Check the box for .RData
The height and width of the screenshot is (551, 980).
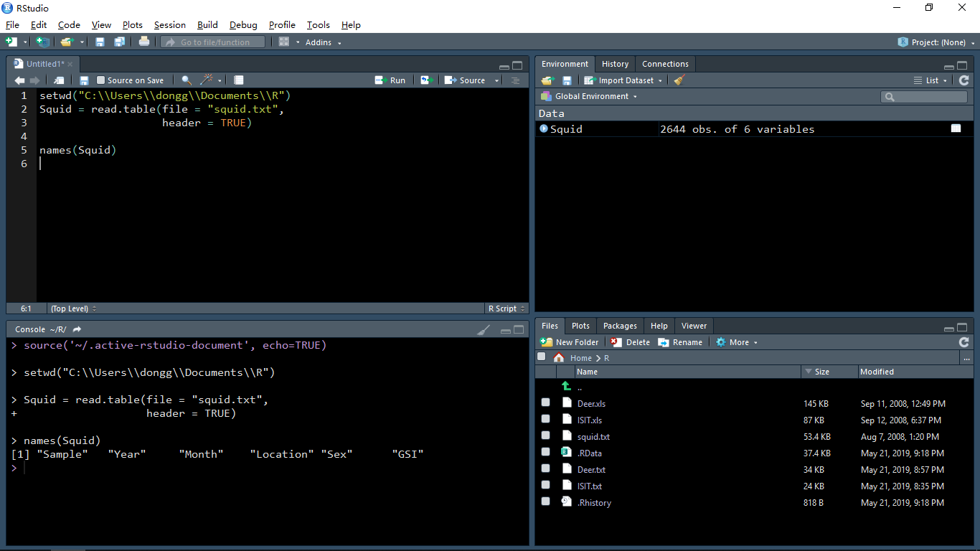(x=546, y=453)
